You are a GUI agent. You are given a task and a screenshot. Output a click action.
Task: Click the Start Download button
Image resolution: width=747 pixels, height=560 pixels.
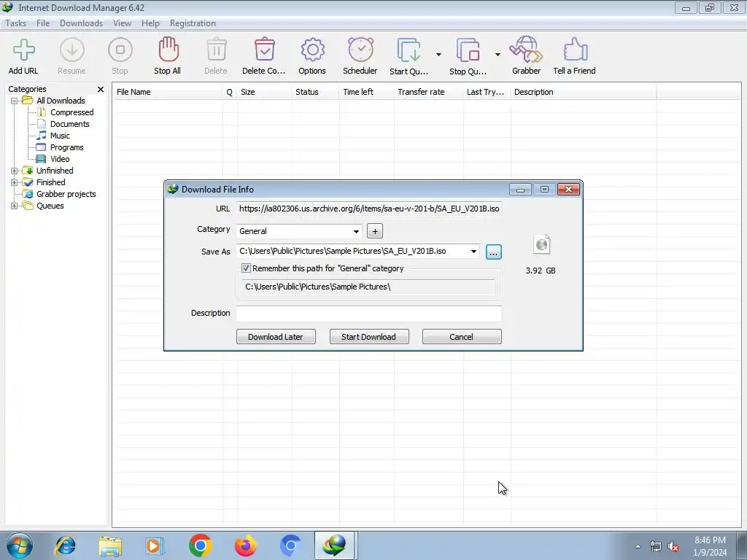coord(368,337)
